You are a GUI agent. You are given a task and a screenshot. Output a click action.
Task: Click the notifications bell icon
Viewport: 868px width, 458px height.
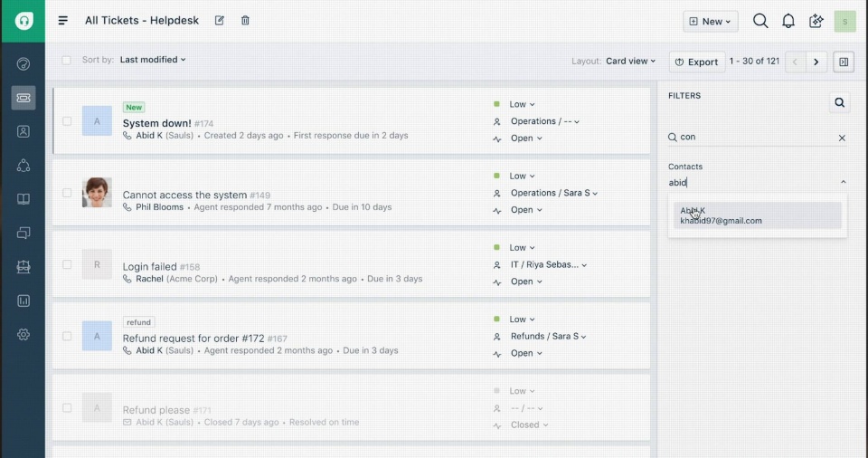(788, 21)
